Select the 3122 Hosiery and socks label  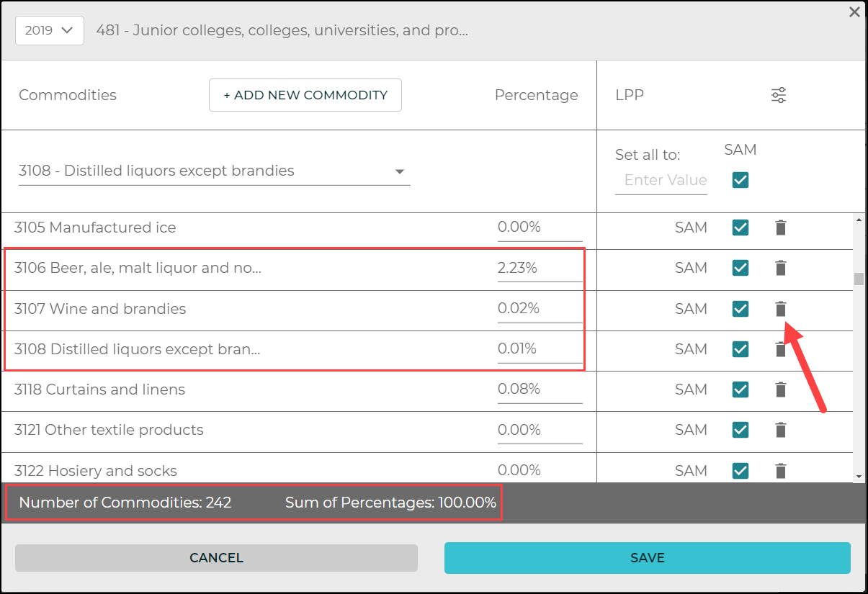click(96, 471)
